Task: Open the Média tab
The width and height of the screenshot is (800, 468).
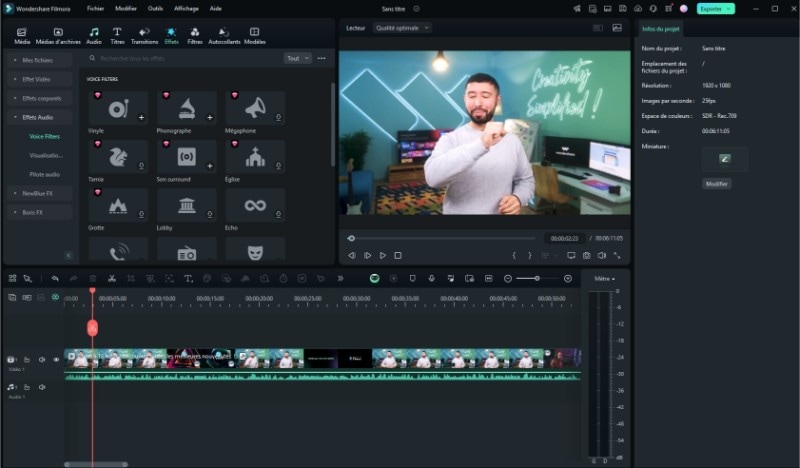Action: tap(22, 36)
